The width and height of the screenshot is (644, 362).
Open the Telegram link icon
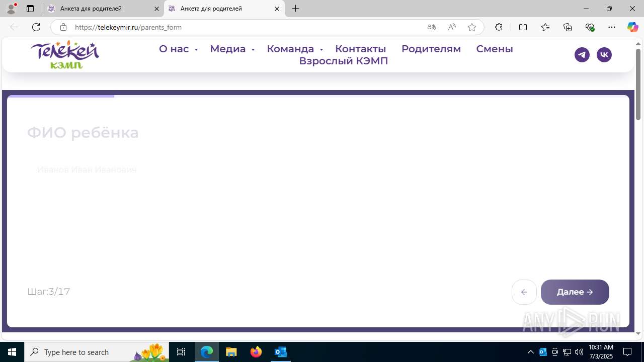tap(582, 55)
